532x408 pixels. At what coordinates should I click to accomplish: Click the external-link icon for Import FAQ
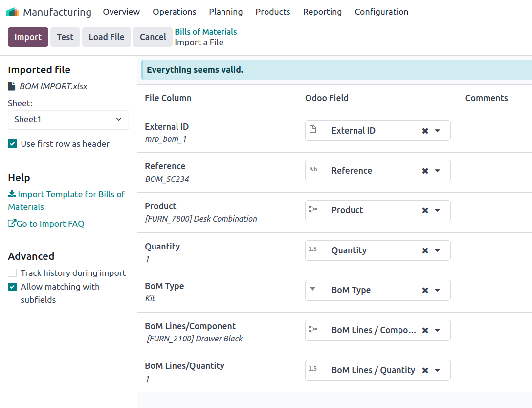point(12,224)
